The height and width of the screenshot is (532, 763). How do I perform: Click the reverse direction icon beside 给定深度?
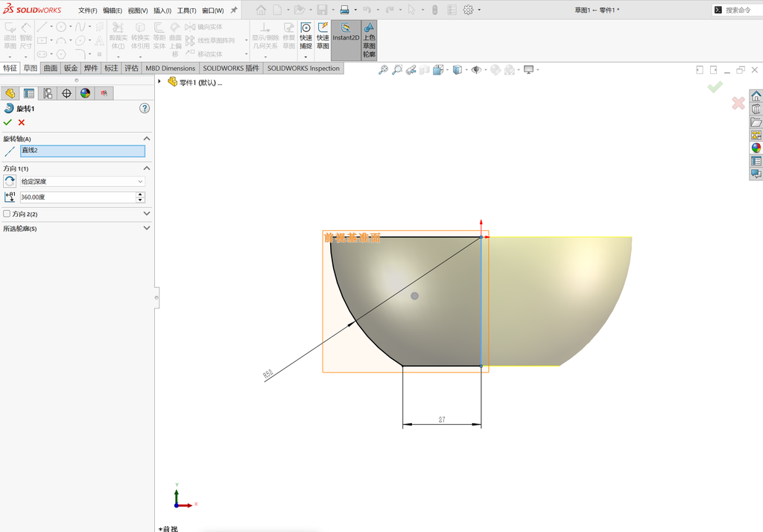pyautogui.click(x=10, y=182)
